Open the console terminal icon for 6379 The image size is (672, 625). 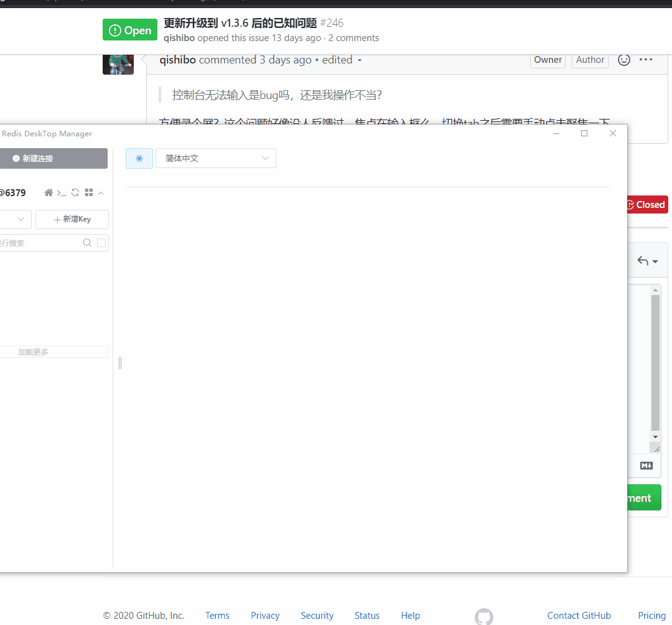62,193
